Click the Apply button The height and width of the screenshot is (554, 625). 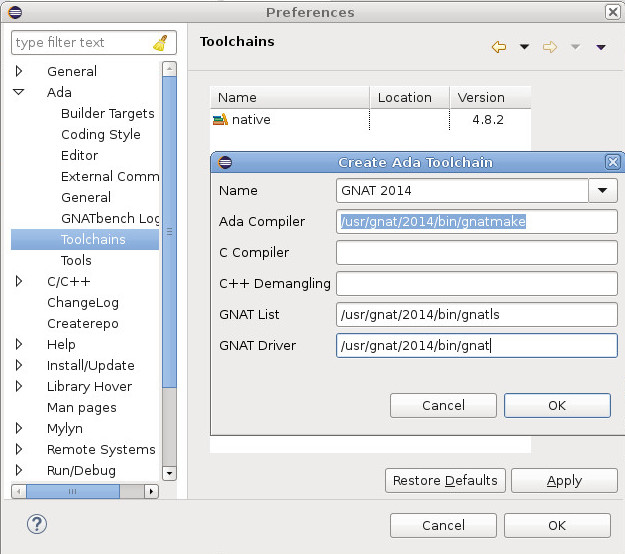[564, 480]
